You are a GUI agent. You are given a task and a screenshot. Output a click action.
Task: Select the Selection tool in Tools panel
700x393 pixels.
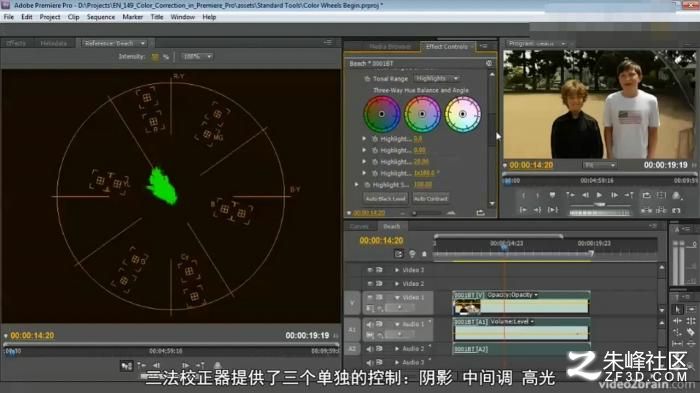coord(677,309)
